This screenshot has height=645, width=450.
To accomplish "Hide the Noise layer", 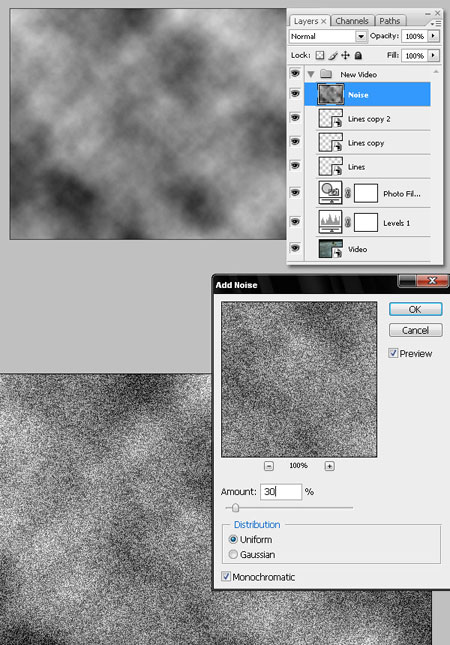I will click(295, 94).
